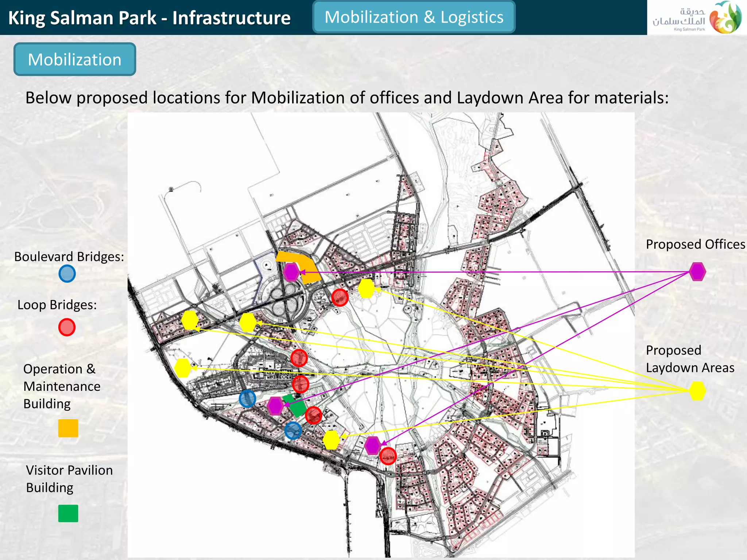747x560 pixels.
Task: Select the Boulevard Bridges blue circle legend
Action: [67, 273]
